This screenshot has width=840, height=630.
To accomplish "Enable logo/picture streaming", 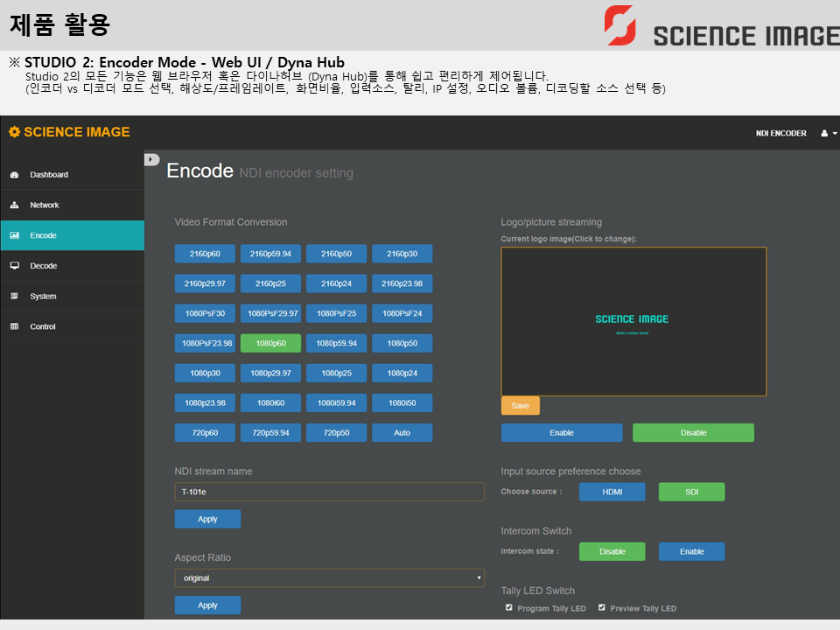I will click(562, 433).
